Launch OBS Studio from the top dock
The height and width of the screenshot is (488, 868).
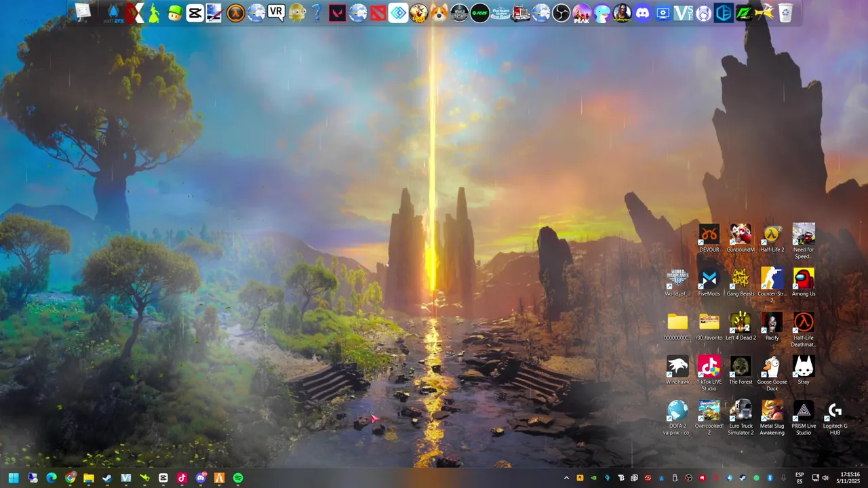(x=561, y=12)
